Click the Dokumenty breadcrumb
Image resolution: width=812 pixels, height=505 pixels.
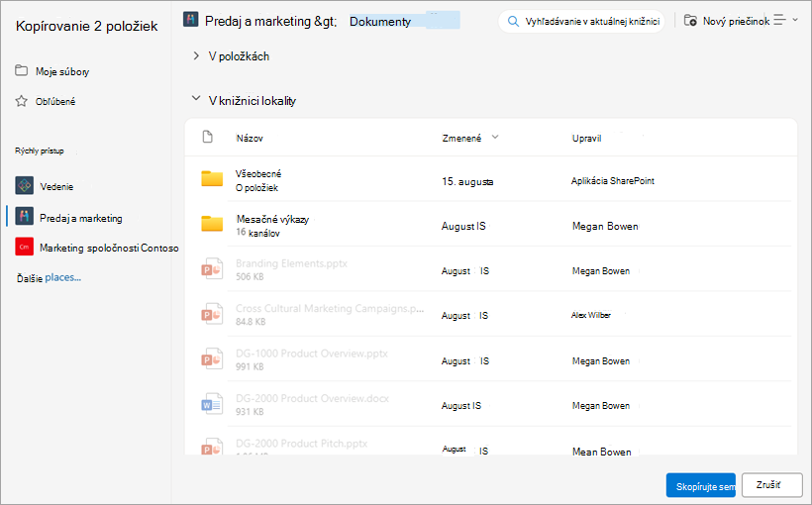click(380, 22)
